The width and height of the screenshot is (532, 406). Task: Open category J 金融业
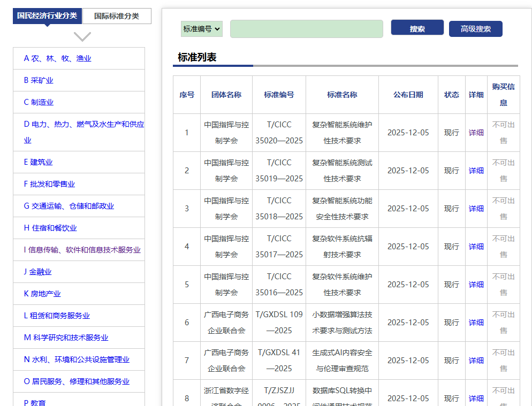pos(37,272)
